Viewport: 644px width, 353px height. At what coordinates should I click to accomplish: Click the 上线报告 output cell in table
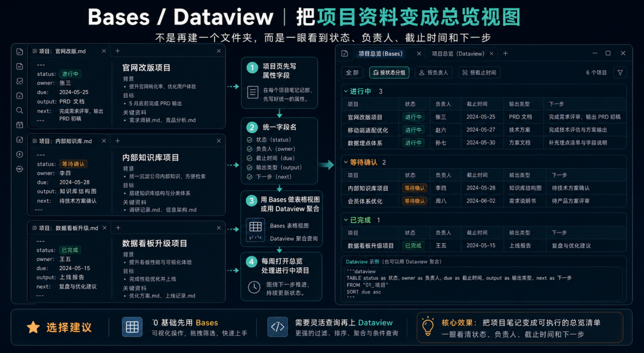tap(520, 246)
